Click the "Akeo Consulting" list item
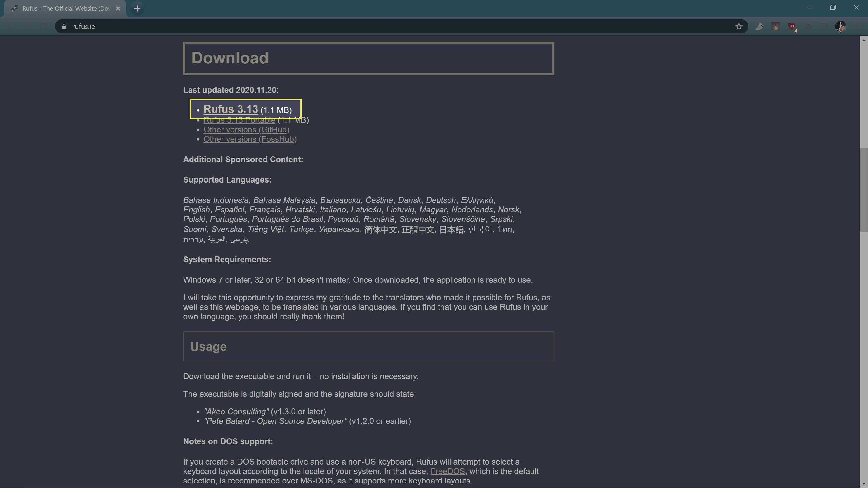The height and width of the screenshot is (488, 868). [x=264, y=412]
